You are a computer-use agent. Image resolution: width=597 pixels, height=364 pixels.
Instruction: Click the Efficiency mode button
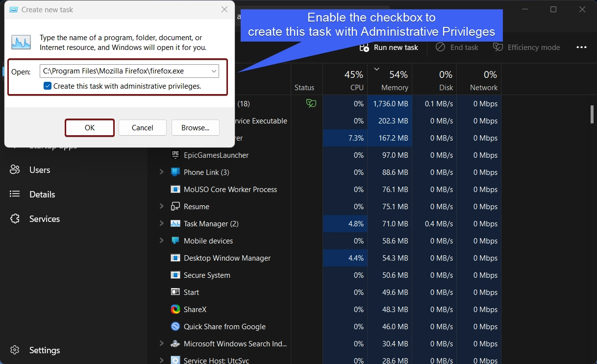point(526,48)
